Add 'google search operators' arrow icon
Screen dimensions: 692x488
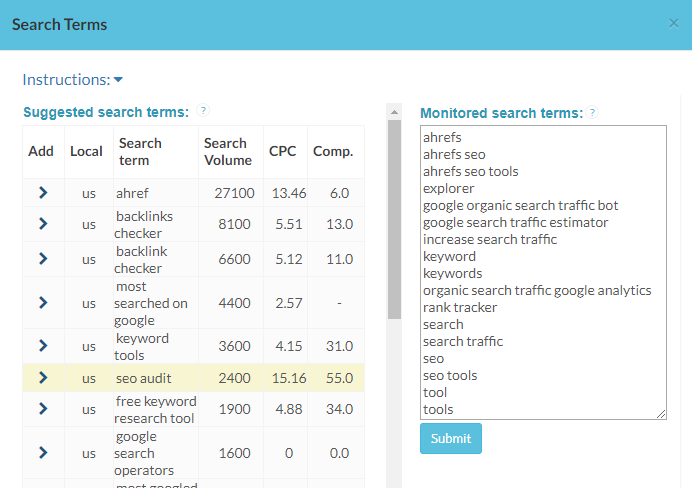(x=43, y=453)
